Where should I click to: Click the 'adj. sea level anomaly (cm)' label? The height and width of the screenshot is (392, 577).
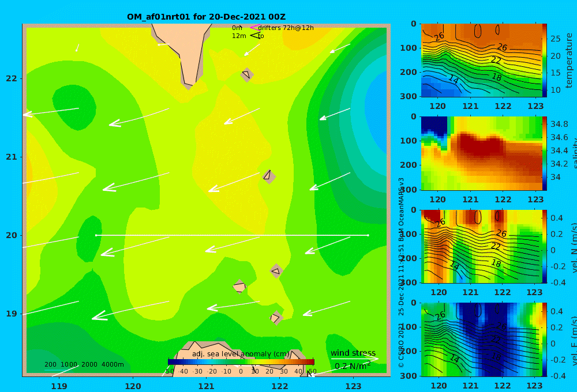(241, 354)
